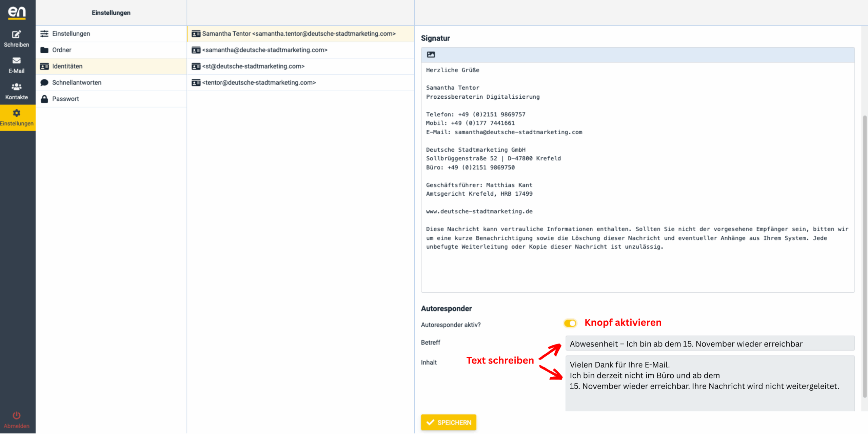The image size is (868, 434).
Task: Click the contact card icon beside Samantha Tentor
Action: (x=196, y=34)
